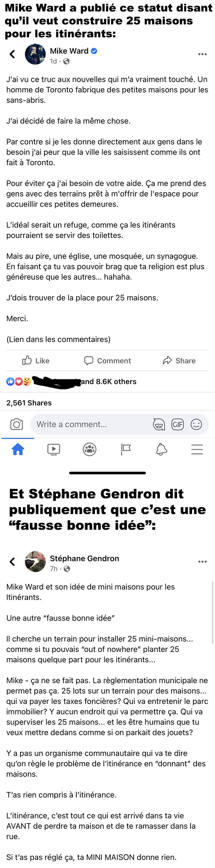Open the Notifications bell tab
Image resolution: width=215 pixels, height=868 pixels.
click(x=162, y=449)
